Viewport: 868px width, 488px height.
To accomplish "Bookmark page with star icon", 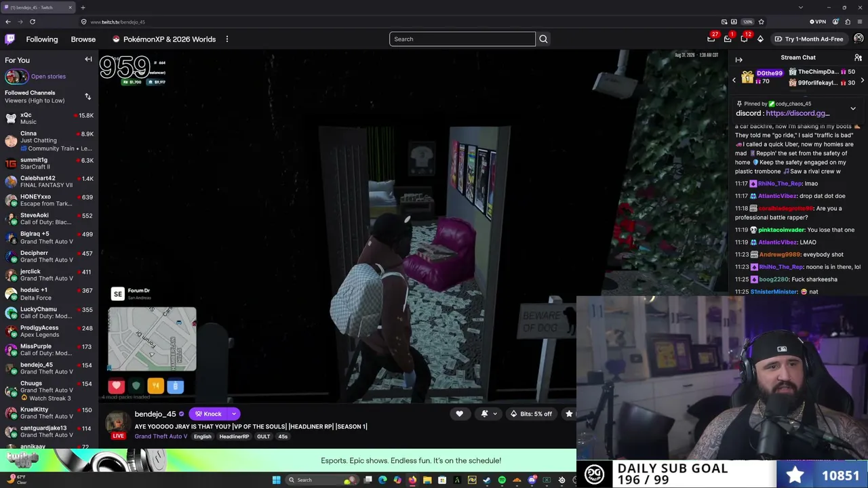I will 761,22.
